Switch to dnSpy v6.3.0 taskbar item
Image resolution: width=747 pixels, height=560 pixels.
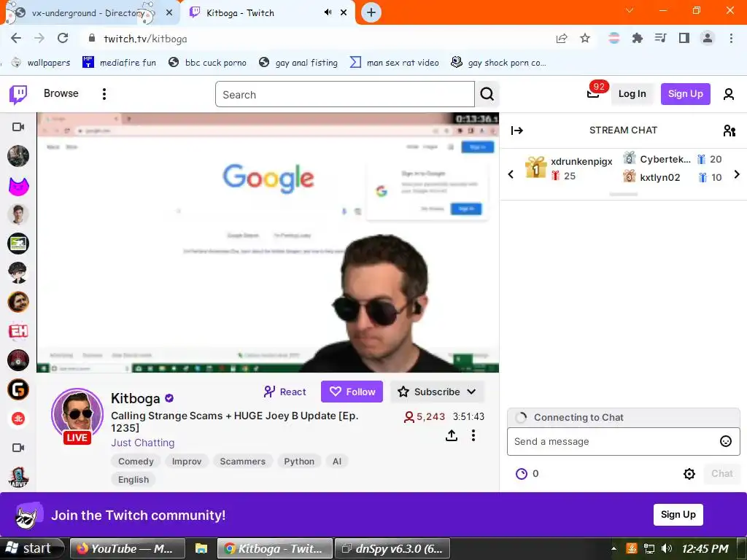pos(392,548)
